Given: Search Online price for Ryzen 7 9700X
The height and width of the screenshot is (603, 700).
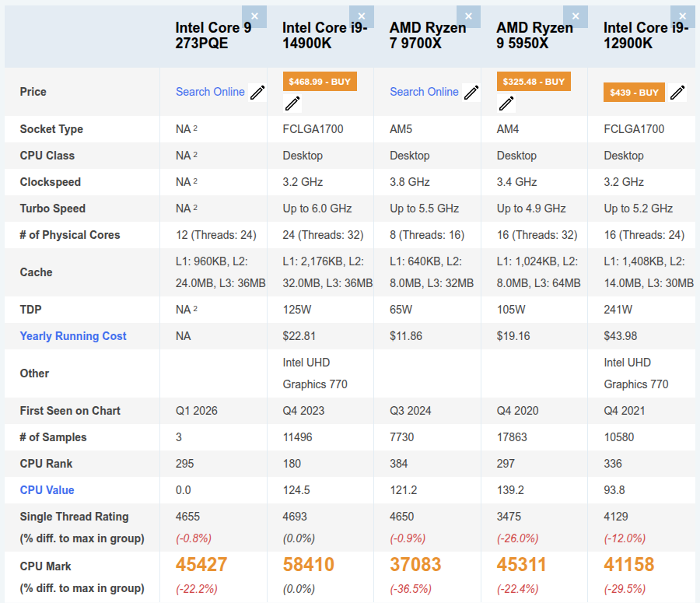Looking at the screenshot, I should (x=424, y=92).
